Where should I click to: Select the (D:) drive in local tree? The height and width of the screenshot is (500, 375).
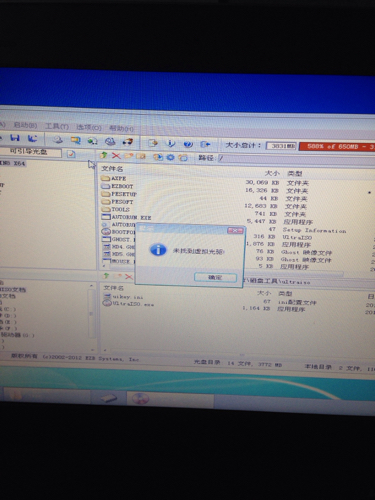[8, 316]
